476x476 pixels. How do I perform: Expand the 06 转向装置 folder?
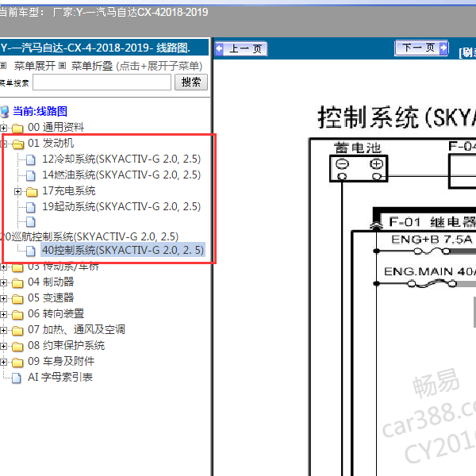pos(4,314)
